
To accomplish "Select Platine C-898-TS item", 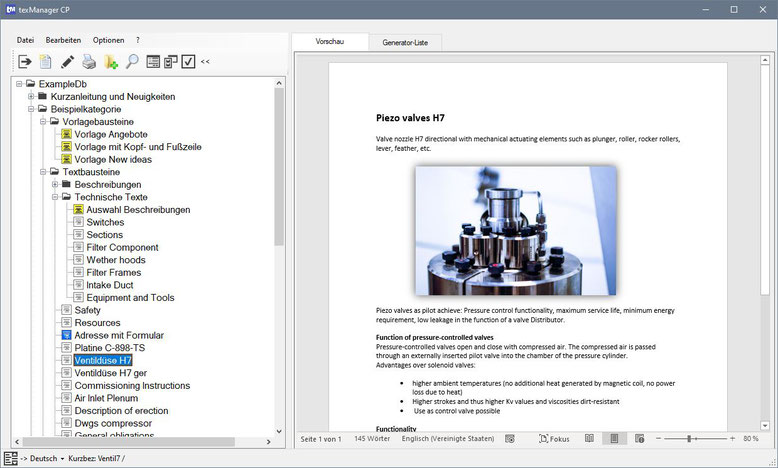I will (x=110, y=348).
